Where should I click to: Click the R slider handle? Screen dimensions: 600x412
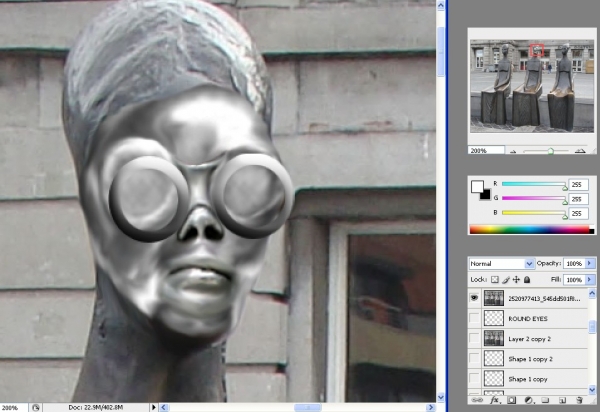[x=565, y=187]
